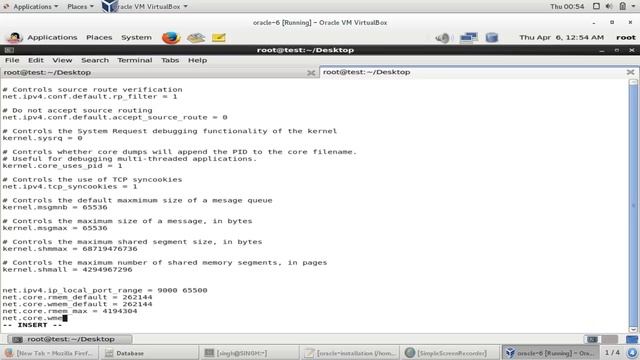
Task: Click the host window-square icon beside the clock
Action: click(596, 7)
